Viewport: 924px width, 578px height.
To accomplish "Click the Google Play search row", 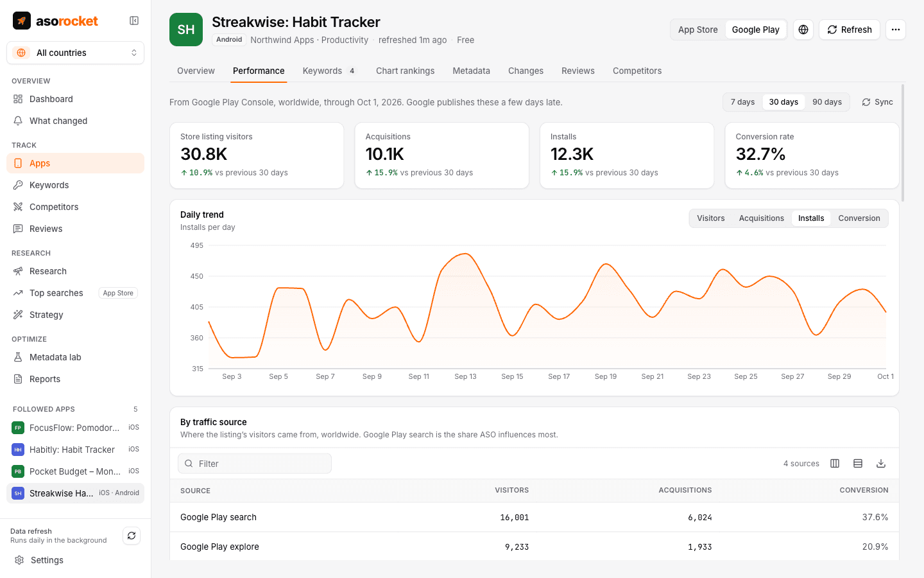I will click(x=535, y=517).
